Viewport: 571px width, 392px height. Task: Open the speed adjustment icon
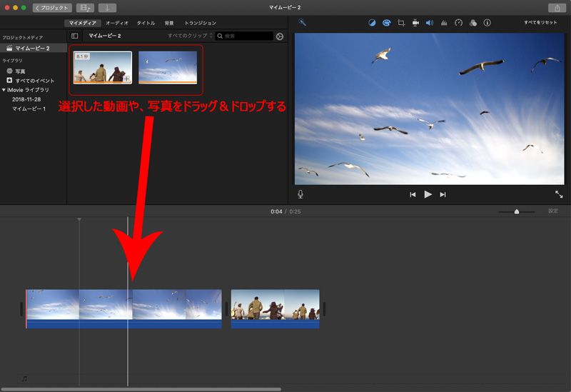coord(458,23)
